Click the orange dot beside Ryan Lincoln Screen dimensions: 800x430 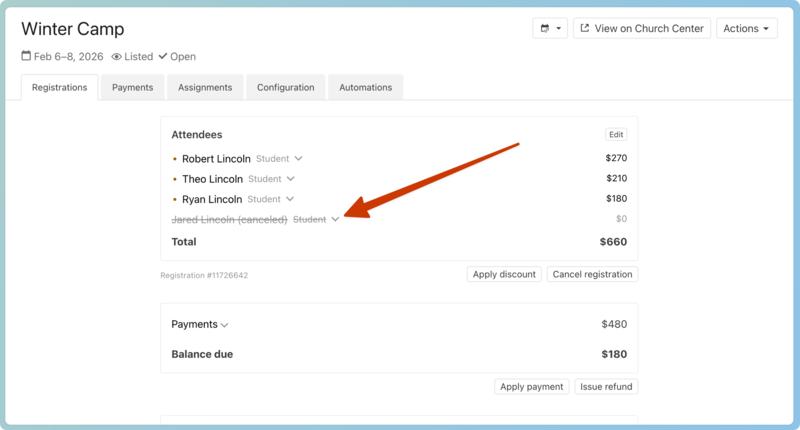(175, 200)
